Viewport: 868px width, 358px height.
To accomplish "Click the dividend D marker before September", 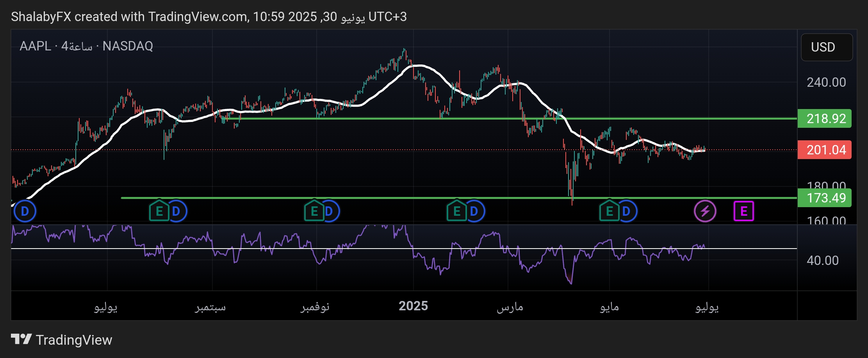I will [x=176, y=211].
